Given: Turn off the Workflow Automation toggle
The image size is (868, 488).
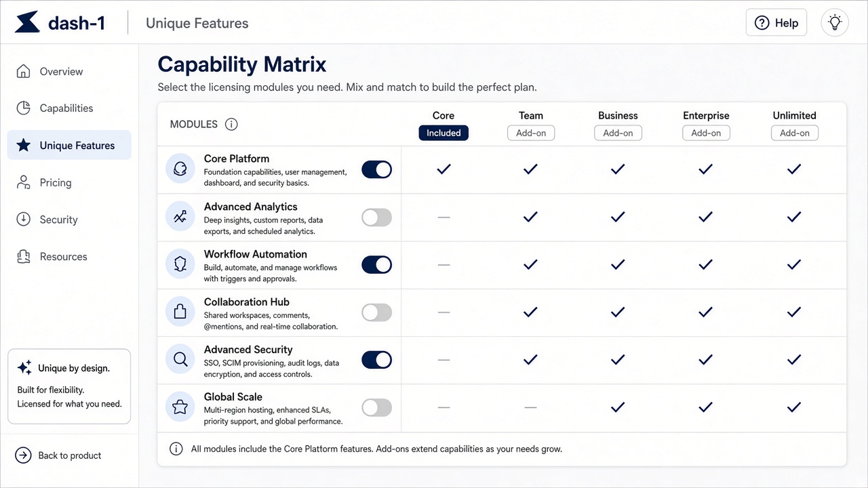Looking at the screenshot, I should 377,264.
